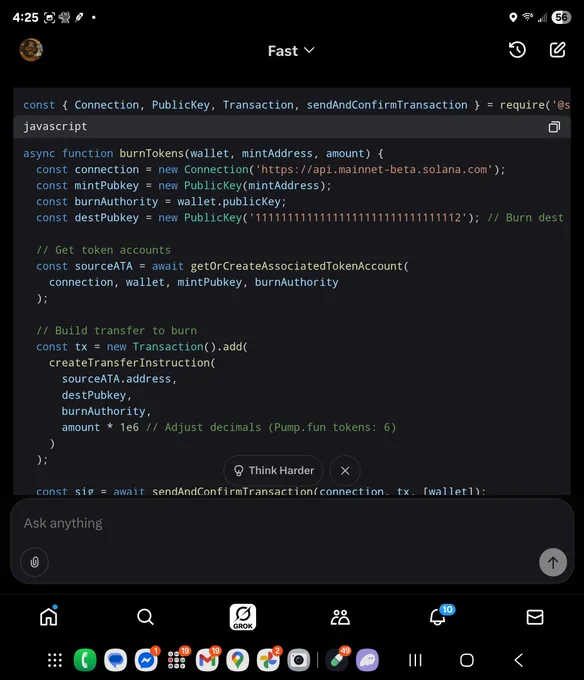Attach a file with paperclip icon
584x680 pixels.
click(x=34, y=562)
